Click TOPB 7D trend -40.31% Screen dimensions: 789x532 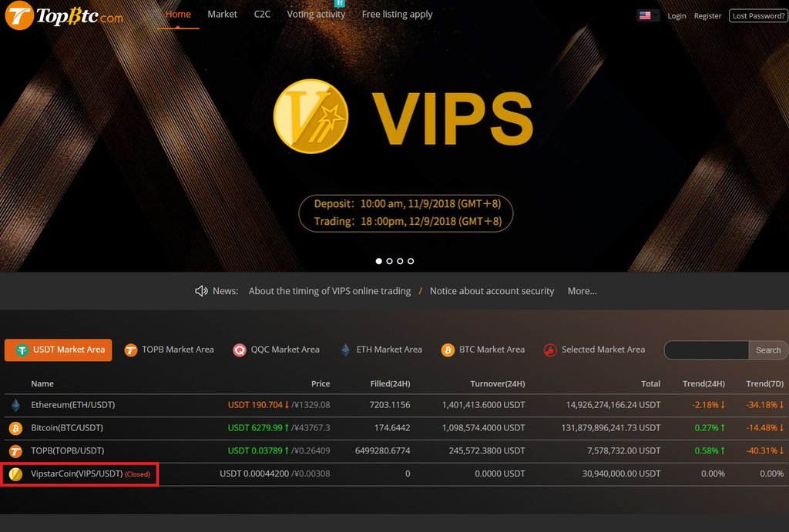(765, 450)
